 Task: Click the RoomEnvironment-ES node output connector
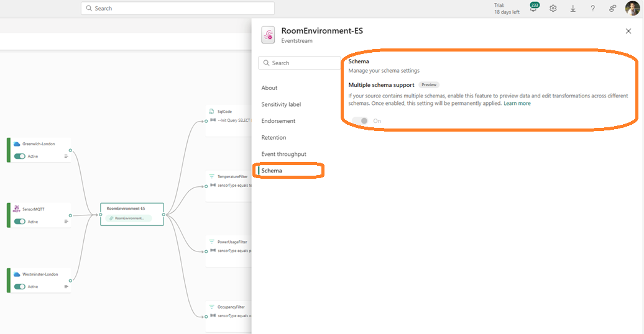163,215
